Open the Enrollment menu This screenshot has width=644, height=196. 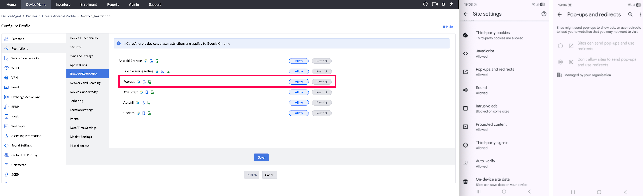[x=88, y=5]
